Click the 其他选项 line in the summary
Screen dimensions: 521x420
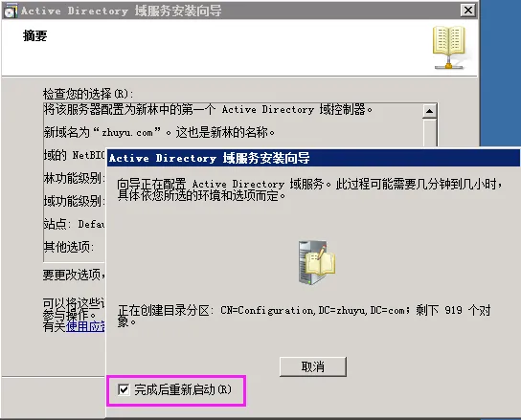tap(69, 247)
